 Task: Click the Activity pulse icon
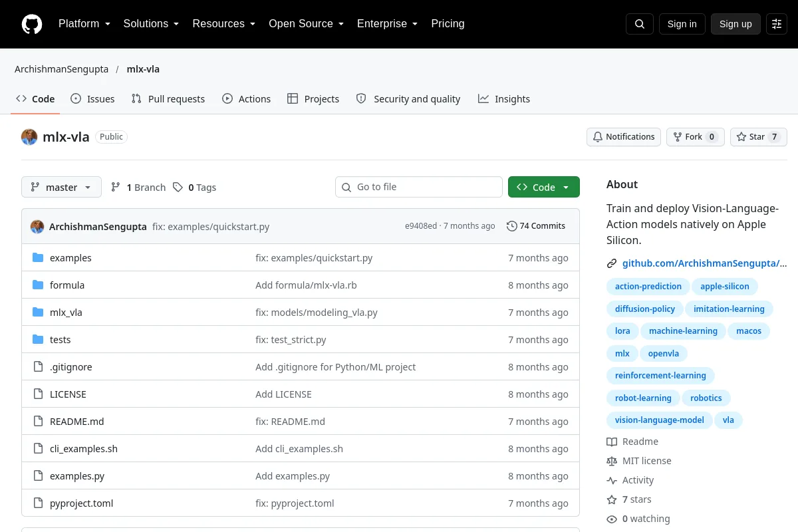pyautogui.click(x=612, y=480)
